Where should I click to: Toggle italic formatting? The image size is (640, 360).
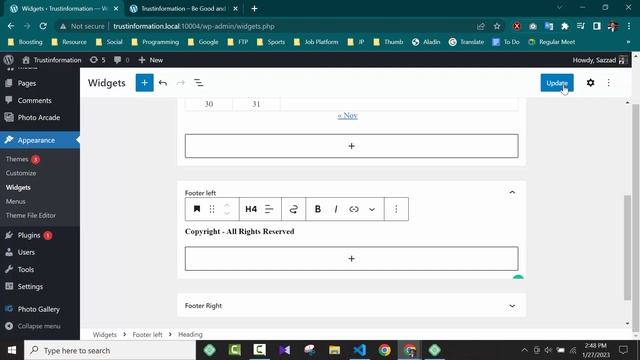[x=336, y=209]
